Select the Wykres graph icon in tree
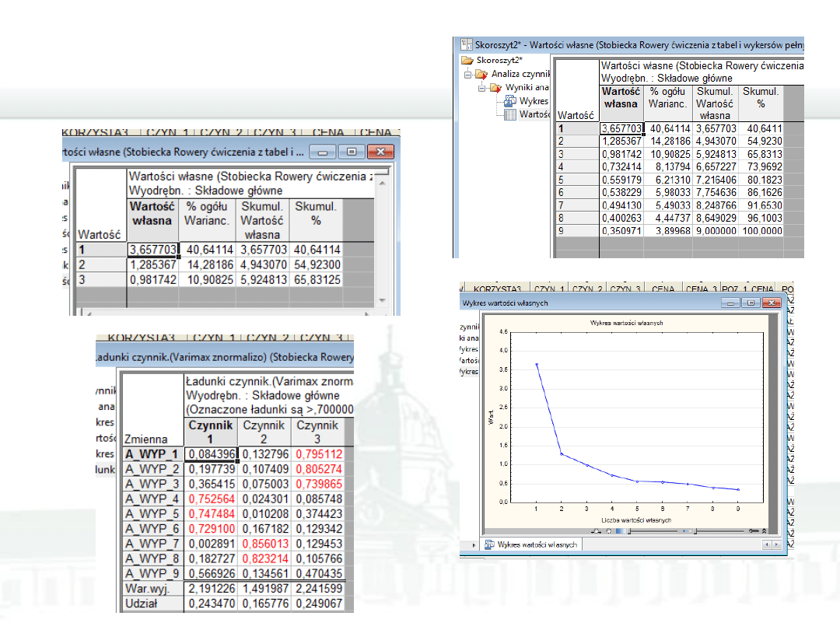The width and height of the screenshot is (840, 630). (x=510, y=101)
